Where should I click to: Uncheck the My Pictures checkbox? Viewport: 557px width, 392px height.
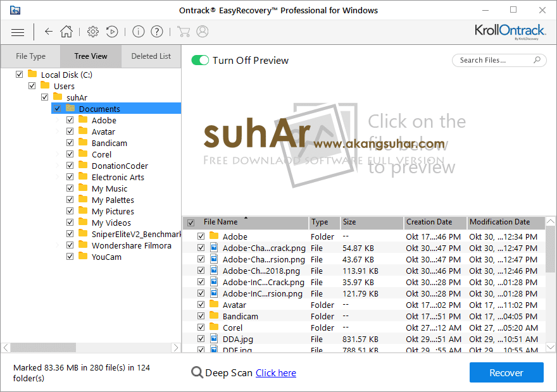(x=70, y=211)
